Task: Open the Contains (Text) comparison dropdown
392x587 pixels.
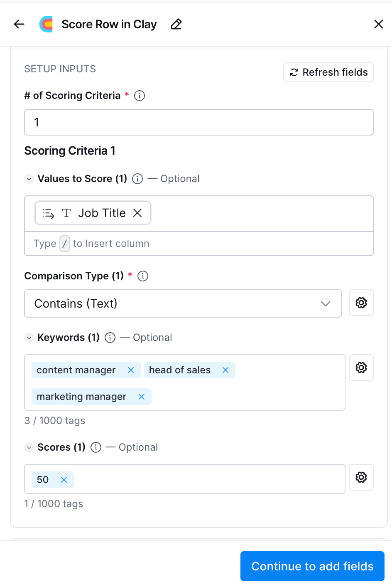Action: (183, 303)
